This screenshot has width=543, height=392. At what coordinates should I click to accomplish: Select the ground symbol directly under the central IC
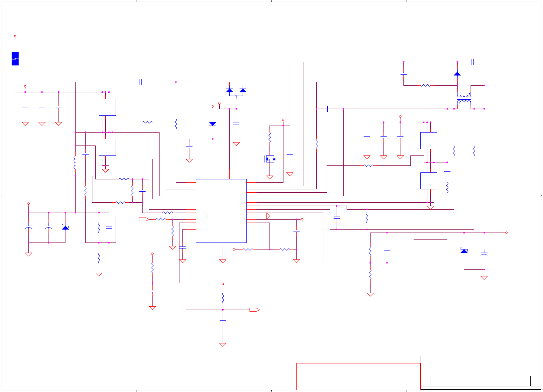tap(223, 261)
